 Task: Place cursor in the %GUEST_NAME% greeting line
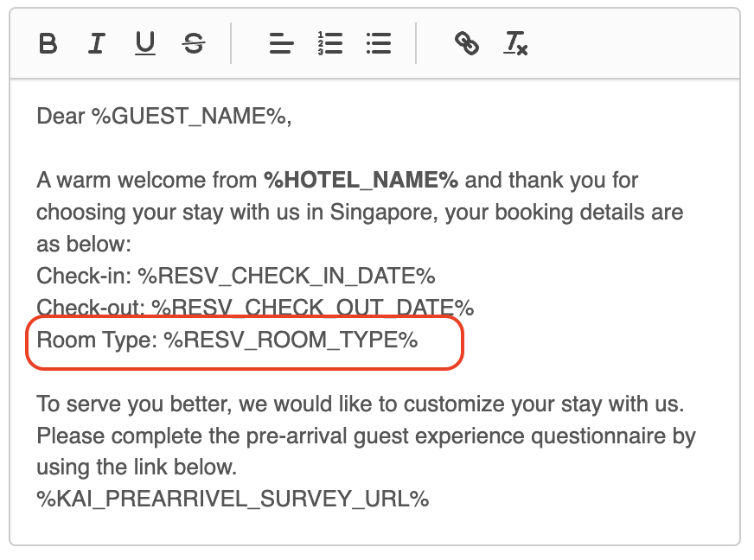click(191, 116)
